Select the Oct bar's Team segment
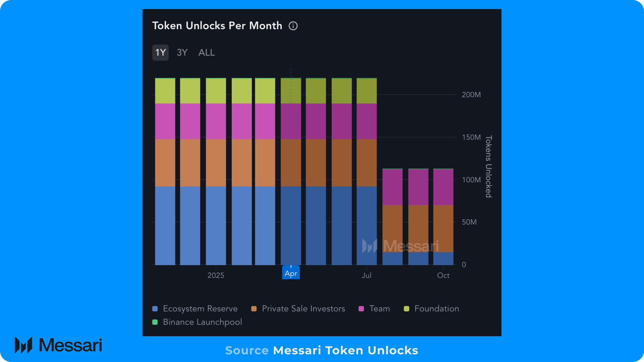644x362 pixels. (x=443, y=187)
